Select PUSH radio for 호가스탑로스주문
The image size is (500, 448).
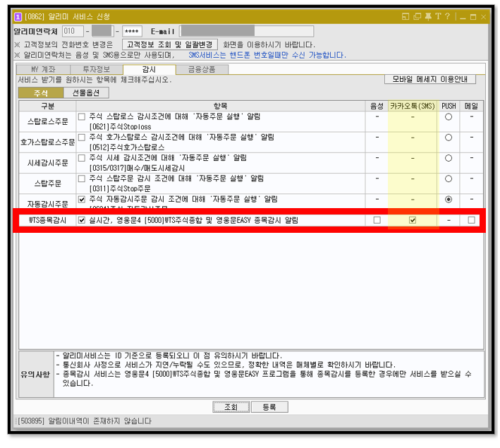tap(449, 138)
